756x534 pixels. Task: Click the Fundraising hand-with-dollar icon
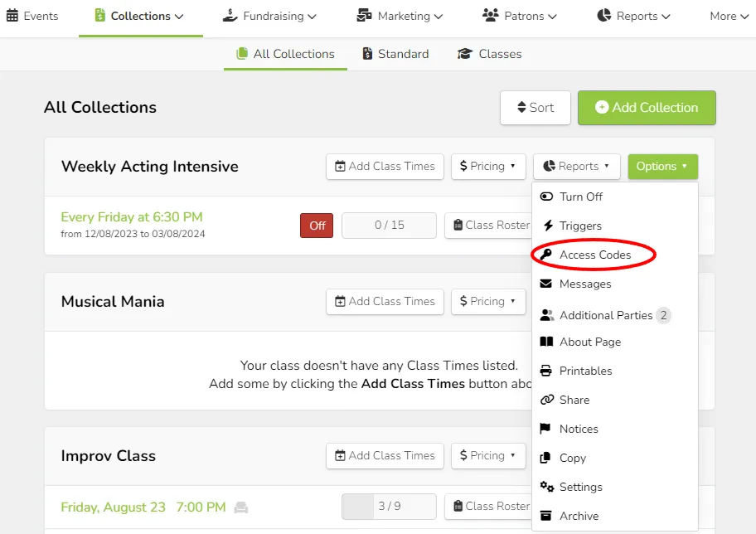pos(230,16)
